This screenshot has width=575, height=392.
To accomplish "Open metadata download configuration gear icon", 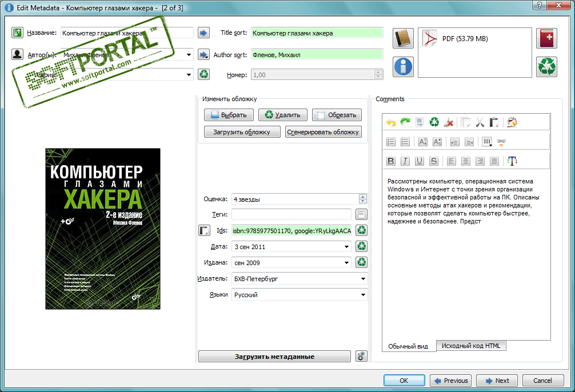I will coord(361,356).
